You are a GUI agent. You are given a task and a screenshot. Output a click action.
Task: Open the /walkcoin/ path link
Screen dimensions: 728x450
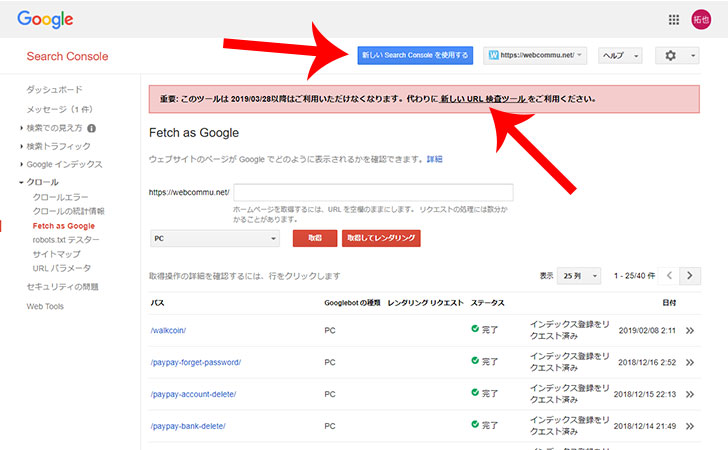click(x=168, y=331)
